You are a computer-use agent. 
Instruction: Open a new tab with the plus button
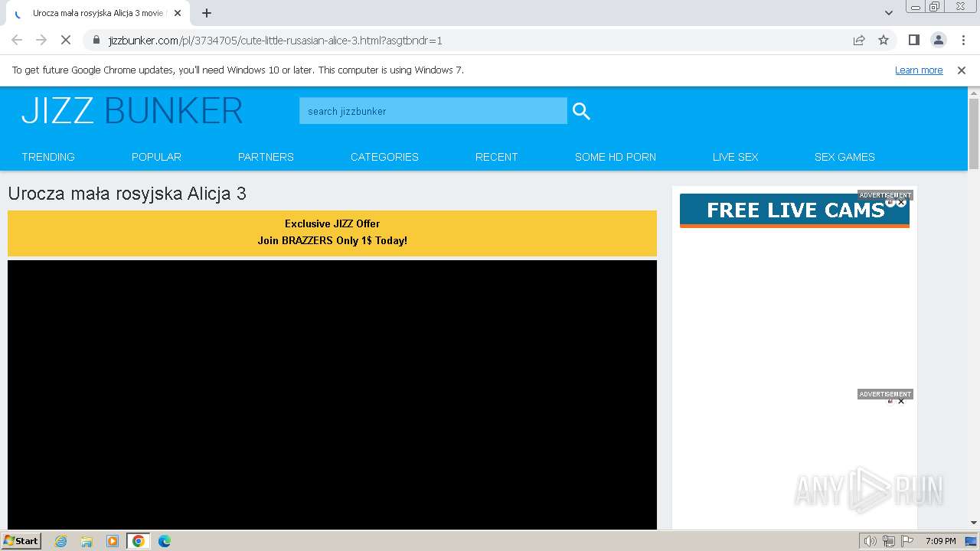point(207,13)
